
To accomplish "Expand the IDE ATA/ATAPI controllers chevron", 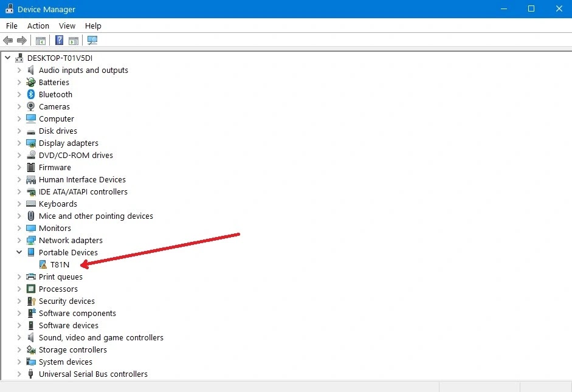I will pyautogui.click(x=19, y=192).
